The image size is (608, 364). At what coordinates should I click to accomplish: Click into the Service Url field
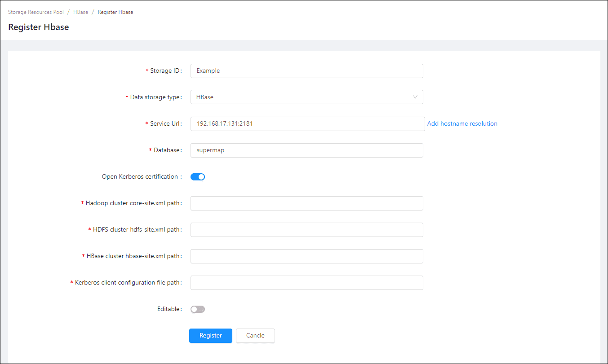307,124
